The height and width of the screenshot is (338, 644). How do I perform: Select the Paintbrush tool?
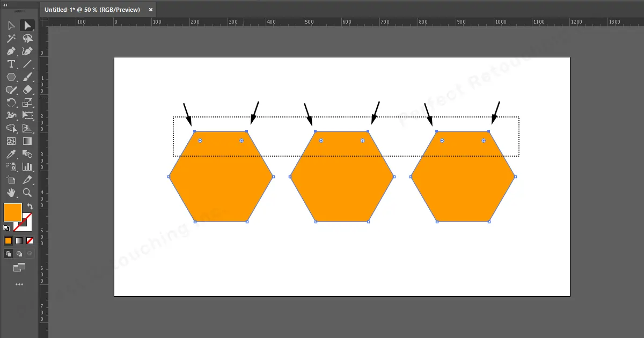pyautogui.click(x=27, y=77)
